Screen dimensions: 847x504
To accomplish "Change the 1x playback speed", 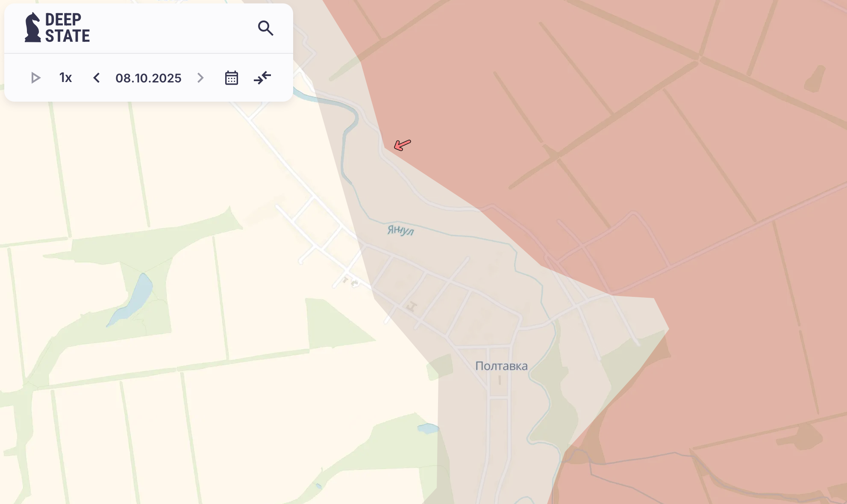I will pyautogui.click(x=65, y=78).
